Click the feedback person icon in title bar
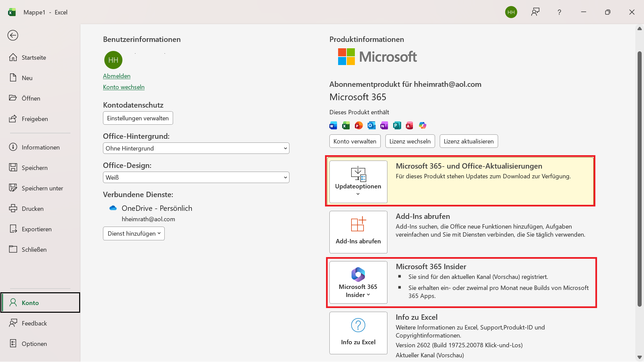 pos(535,12)
